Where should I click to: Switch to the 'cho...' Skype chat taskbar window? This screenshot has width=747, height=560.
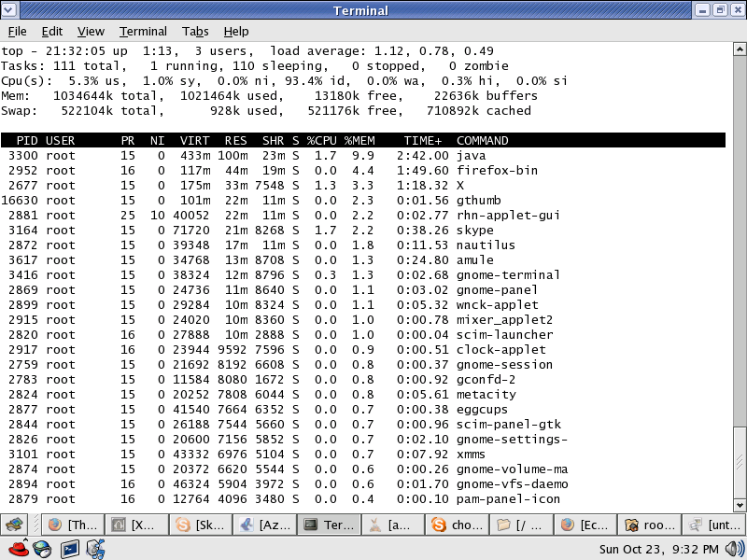coord(457,525)
